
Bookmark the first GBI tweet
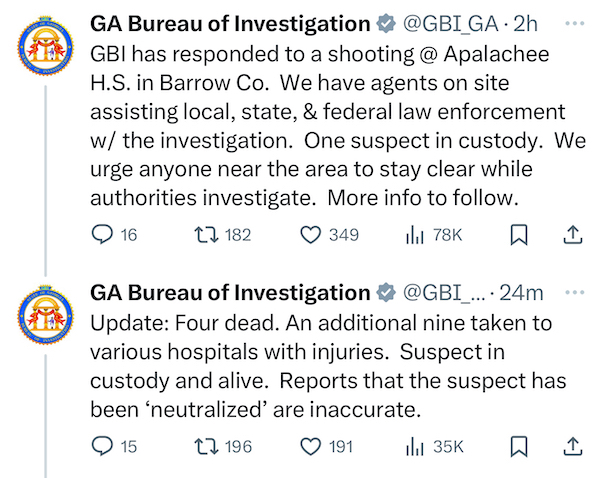(x=519, y=235)
